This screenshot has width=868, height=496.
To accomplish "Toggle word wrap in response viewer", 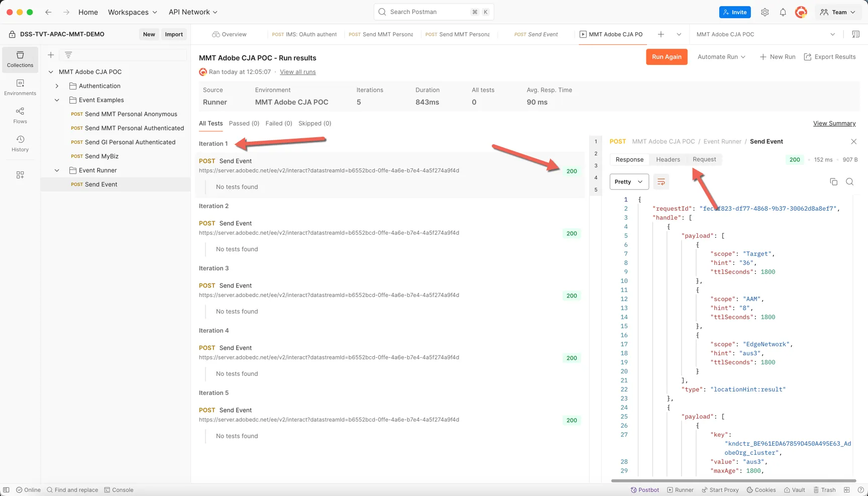I will click(x=661, y=182).
